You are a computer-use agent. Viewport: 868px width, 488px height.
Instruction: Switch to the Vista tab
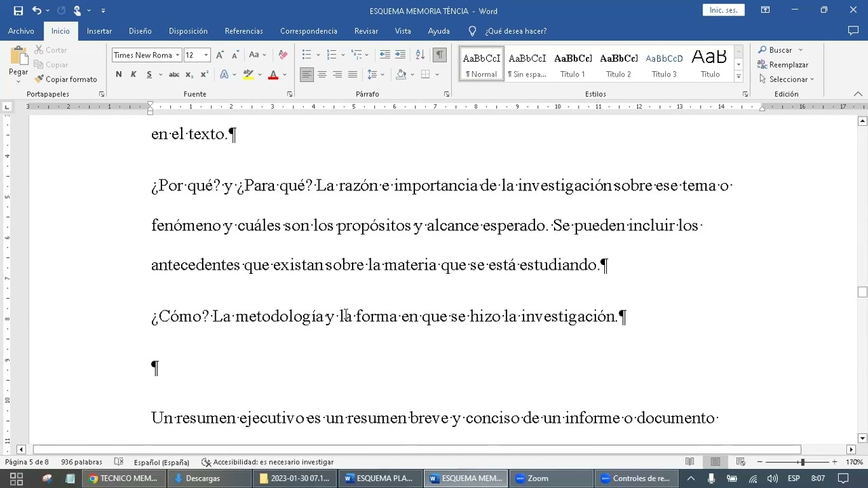click(403, 31)
